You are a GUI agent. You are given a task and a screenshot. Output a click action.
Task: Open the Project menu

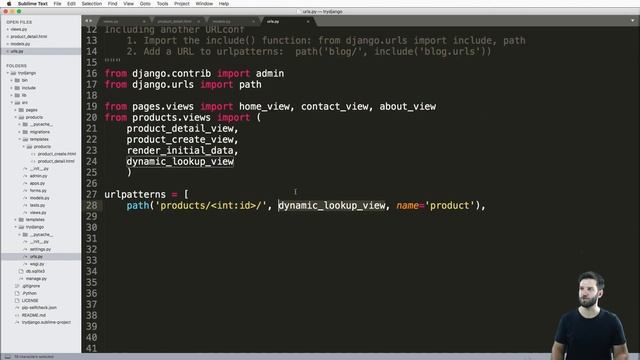[182, 4]
